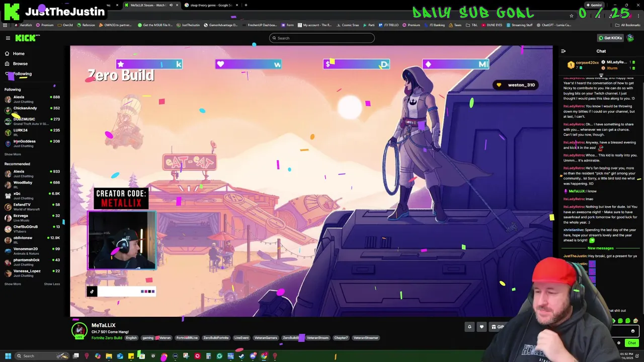This screenshot has width=644, height=362.
Task: Click the Gift subs button
Action: pos(497,327)
